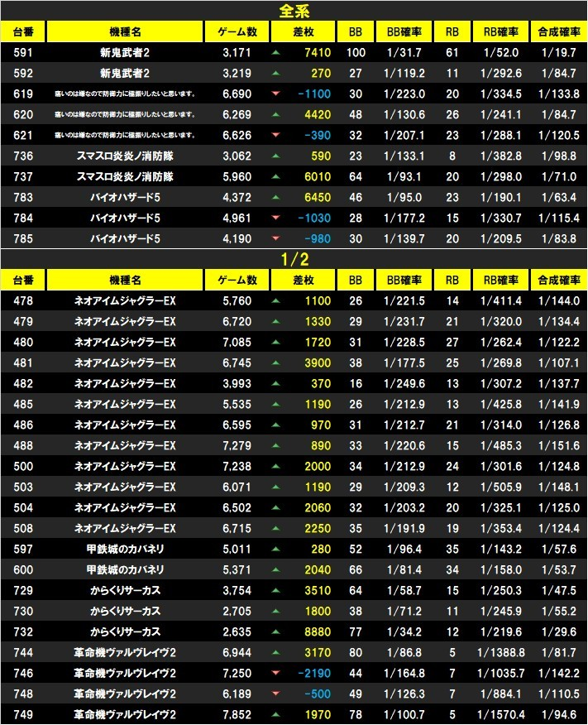This screenshot has height=725, width=588.
Task: Click the 1/2 section title
Action: 294,259
